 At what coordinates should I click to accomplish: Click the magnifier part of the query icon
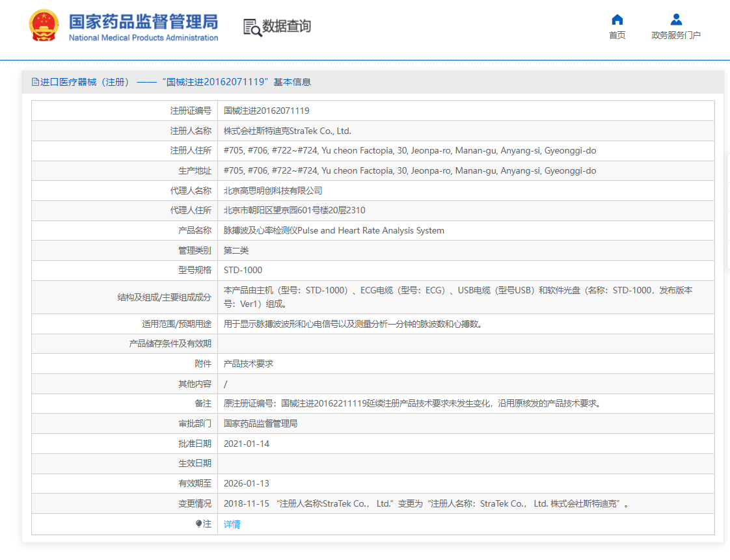(x=255, y=31)
